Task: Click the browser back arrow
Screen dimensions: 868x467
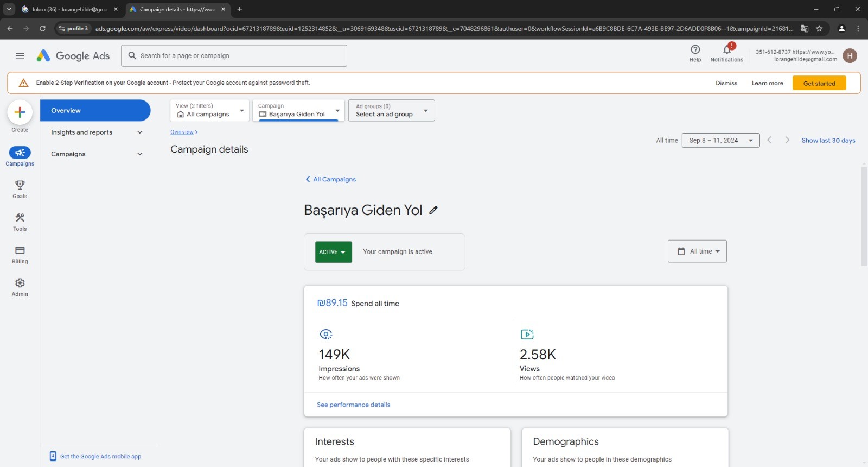Action: click(x=10, y=28)
